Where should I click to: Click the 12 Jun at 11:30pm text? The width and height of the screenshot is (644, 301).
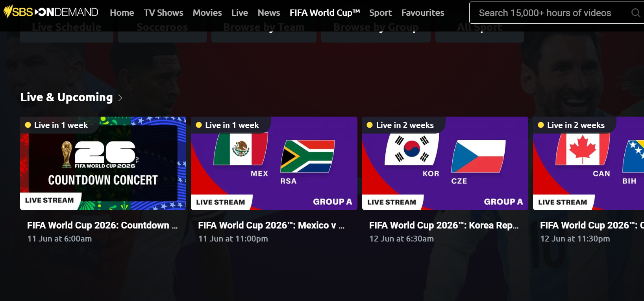575,239
